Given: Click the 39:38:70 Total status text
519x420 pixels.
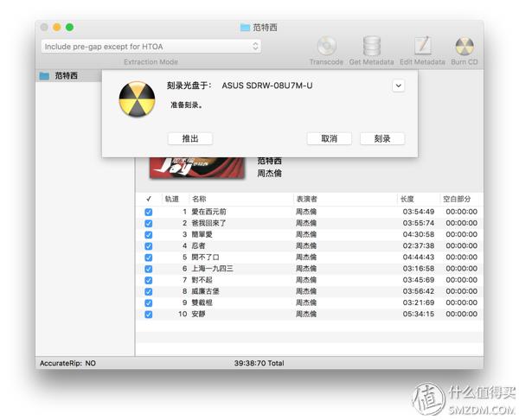Looking at the screenshot, I should 259,363.
